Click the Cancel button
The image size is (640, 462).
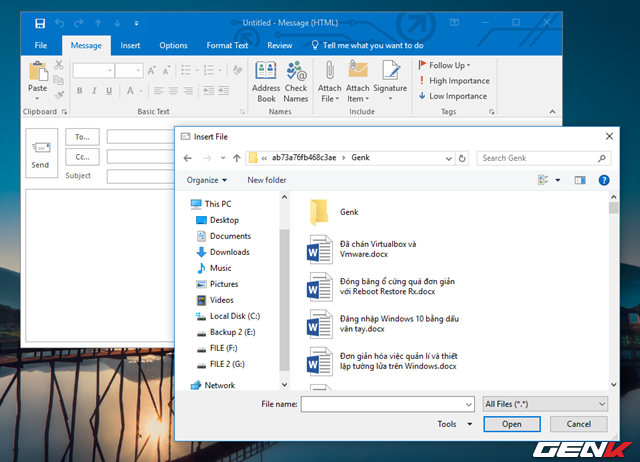pos(579,424)
